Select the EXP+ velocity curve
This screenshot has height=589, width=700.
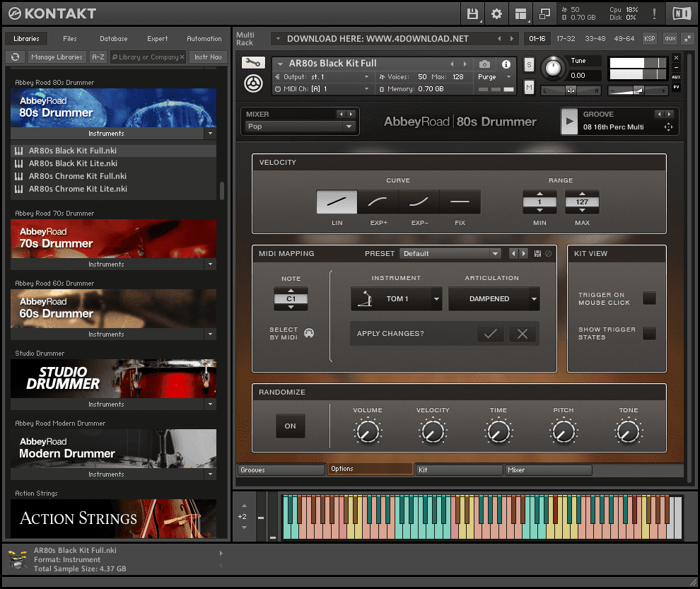[378, 202]
